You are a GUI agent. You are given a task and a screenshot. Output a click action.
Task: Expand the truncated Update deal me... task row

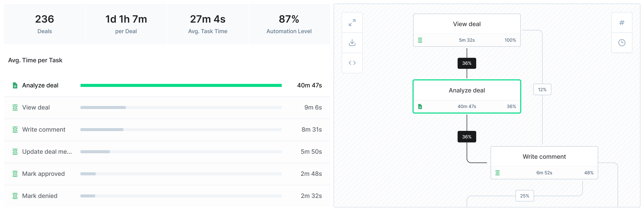click(x=47, y=151)
